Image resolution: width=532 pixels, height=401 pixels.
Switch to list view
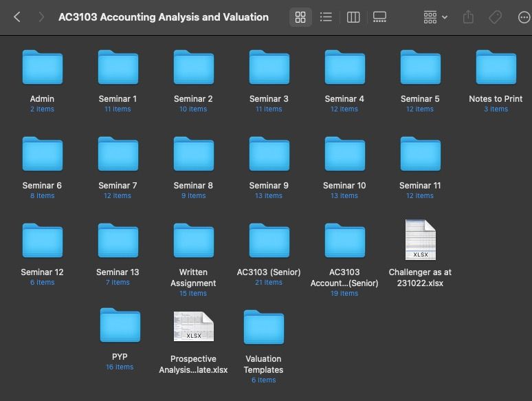click(326, 17)
